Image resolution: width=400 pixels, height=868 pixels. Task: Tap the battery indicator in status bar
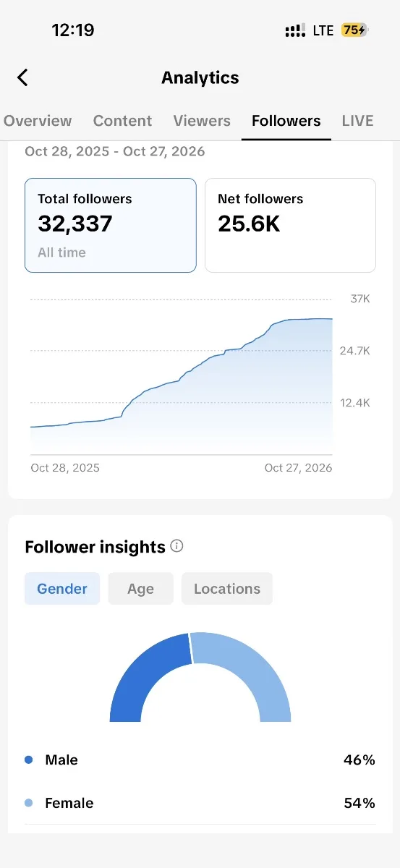[x=355, y=30]
